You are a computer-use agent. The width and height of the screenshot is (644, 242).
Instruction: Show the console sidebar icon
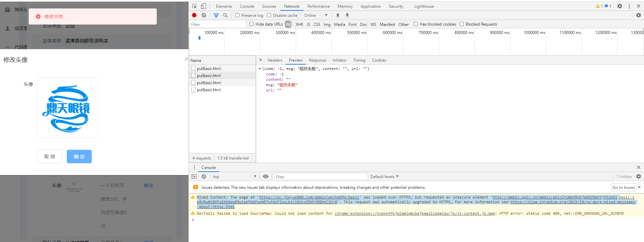[194, 176]
